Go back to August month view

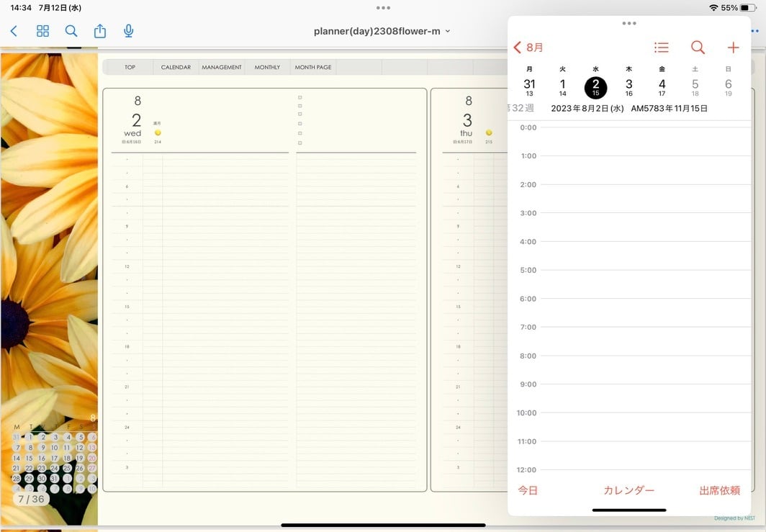coord(528,48)
